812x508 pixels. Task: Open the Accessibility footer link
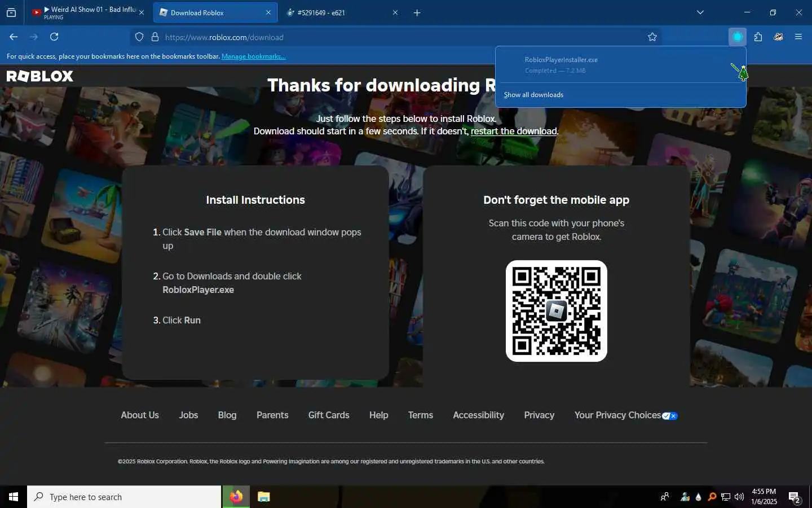click(479, 415)
